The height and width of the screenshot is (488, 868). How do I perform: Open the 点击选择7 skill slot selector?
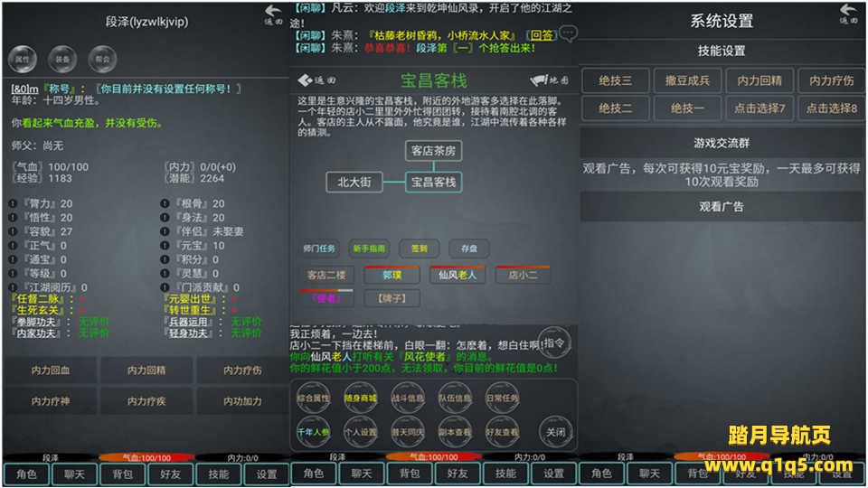tap(759, 108)
